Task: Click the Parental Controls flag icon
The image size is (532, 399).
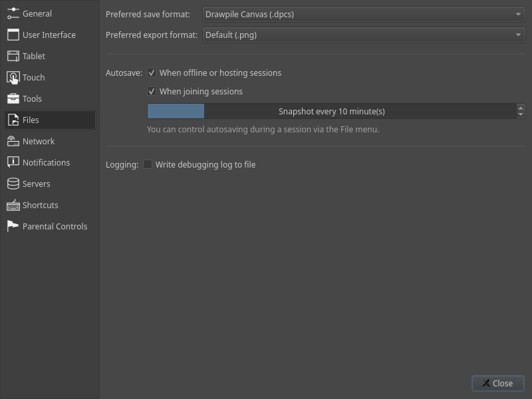Action: click(13, 226)
